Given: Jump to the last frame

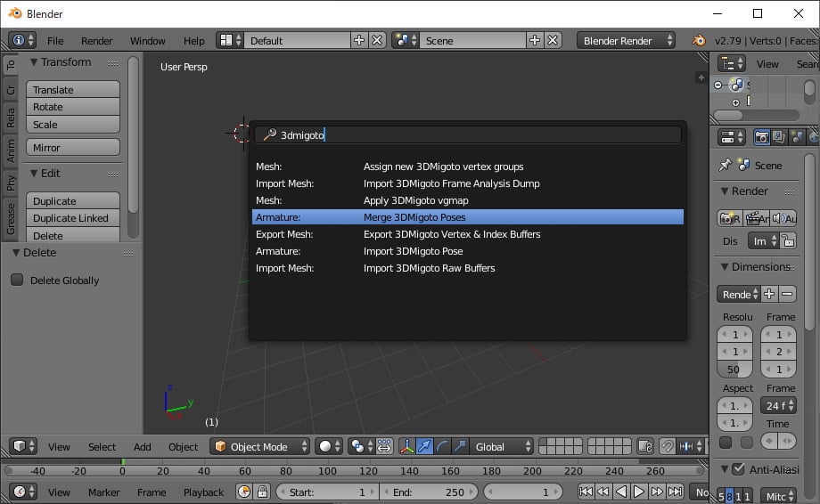Looking at the screenshot, I should click(675, 492).
